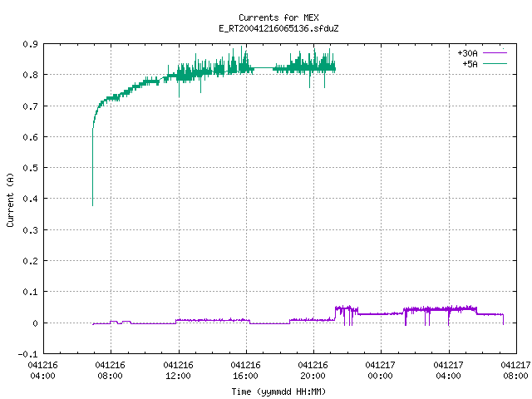Click the 0.3 y-axis tick label
This screenshot has width=532, height=399.
[30, 230]
